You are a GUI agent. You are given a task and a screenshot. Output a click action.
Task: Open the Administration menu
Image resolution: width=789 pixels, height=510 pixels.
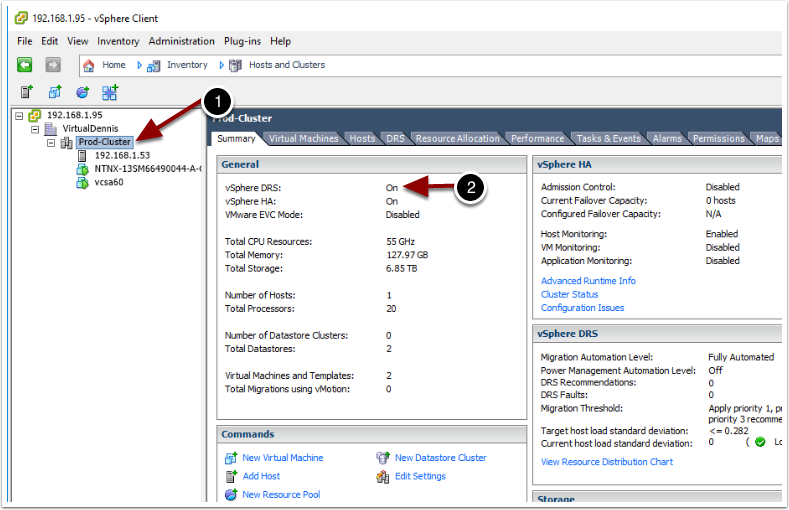181,41
